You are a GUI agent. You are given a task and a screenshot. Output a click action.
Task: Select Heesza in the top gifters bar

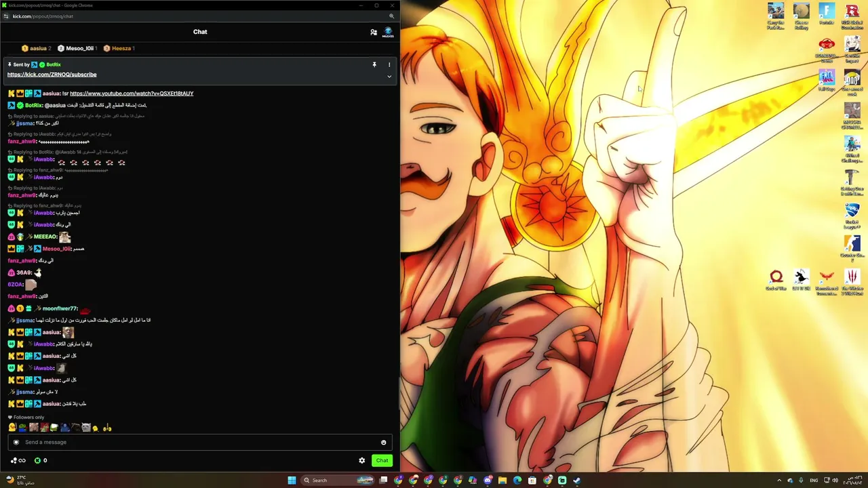[119, 48]
